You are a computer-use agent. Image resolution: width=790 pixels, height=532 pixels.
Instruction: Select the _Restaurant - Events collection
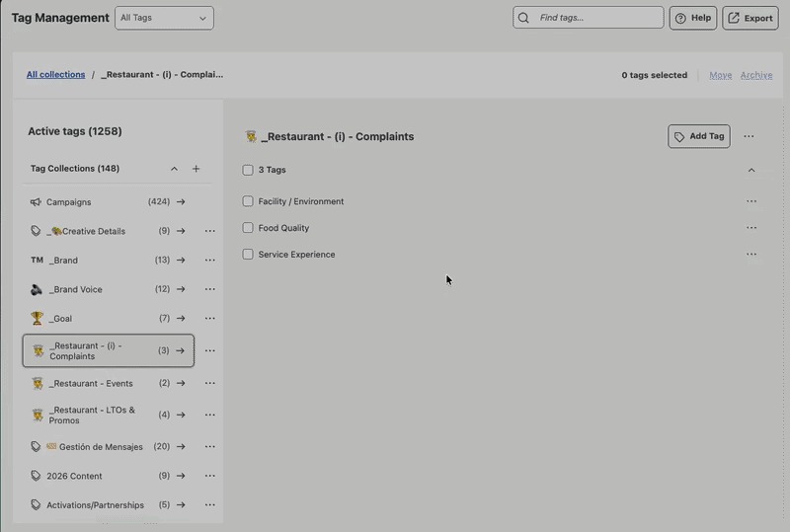(91, 383)
